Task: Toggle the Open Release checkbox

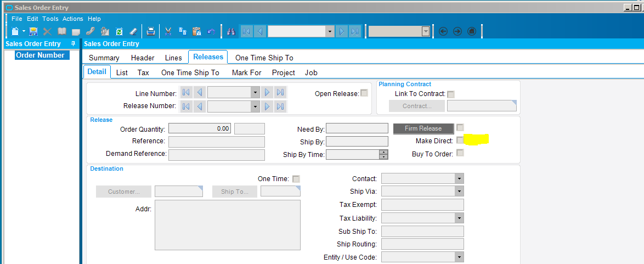Action: 364,93
